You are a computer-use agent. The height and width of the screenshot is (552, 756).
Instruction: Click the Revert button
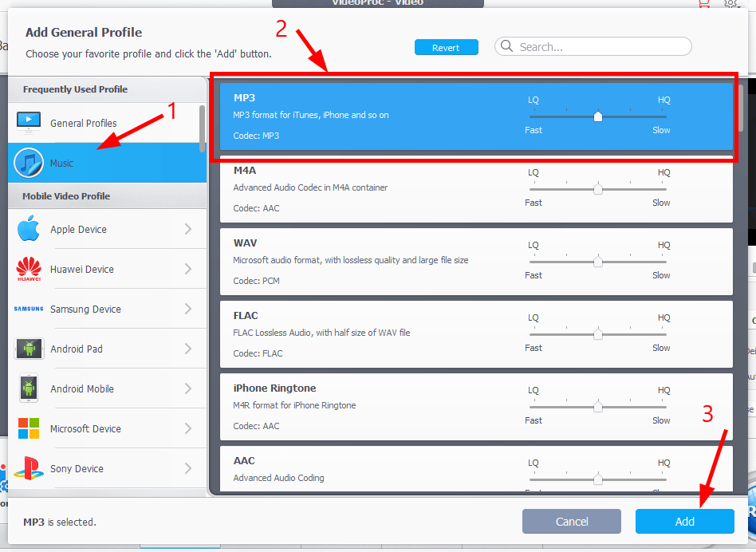446,46
